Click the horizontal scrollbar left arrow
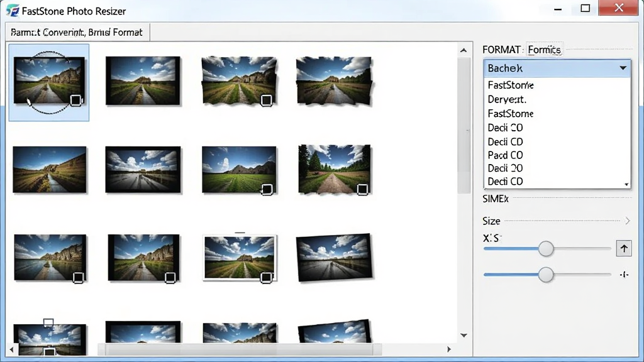644x362 pixels. coord(11,349)
